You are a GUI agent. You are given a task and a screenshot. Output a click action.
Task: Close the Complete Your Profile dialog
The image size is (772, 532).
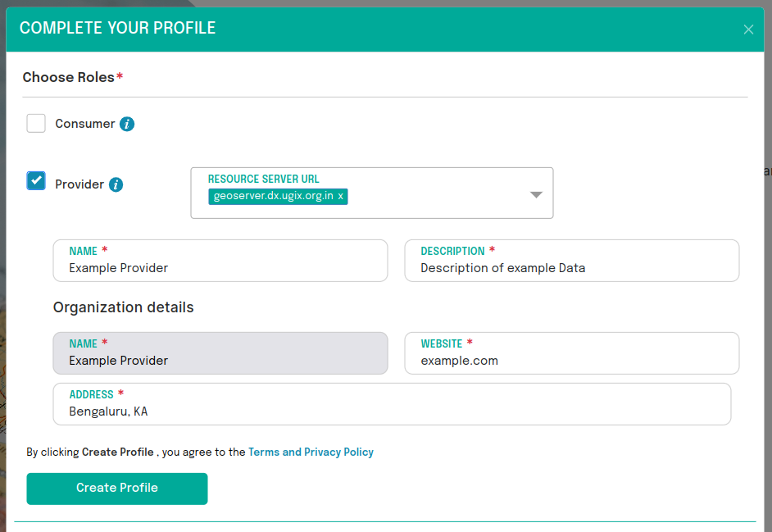(748, 29)
